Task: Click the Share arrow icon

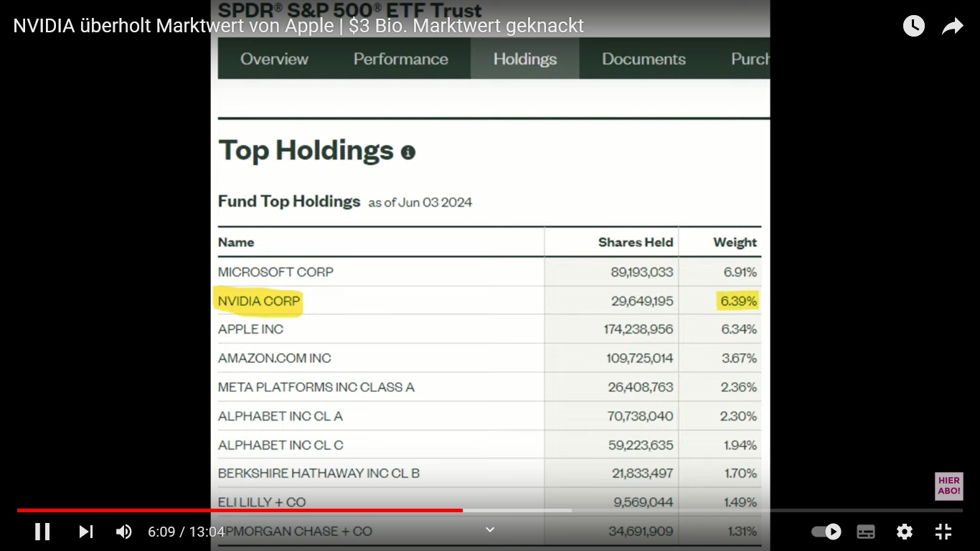Action: (952, 27)
